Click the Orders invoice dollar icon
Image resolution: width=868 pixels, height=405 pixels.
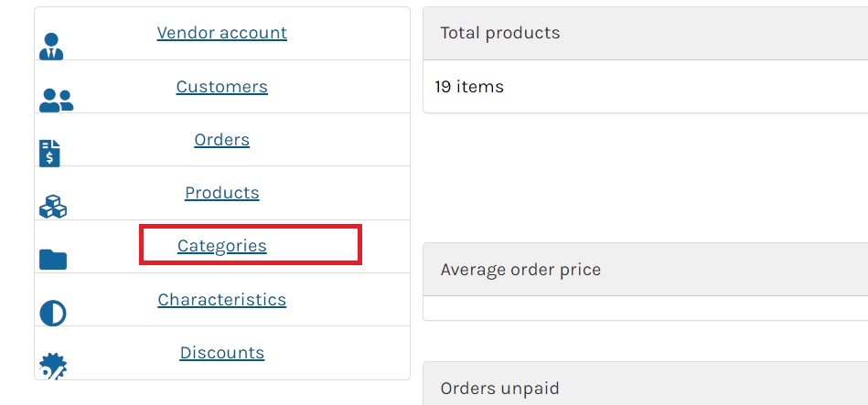coord(49,154)
